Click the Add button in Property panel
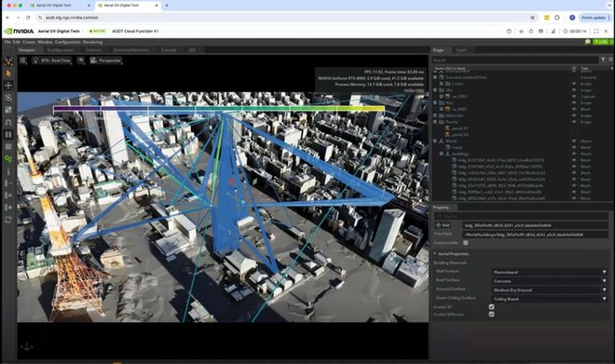The image size is (615, 364). click(x=443, y=225)
